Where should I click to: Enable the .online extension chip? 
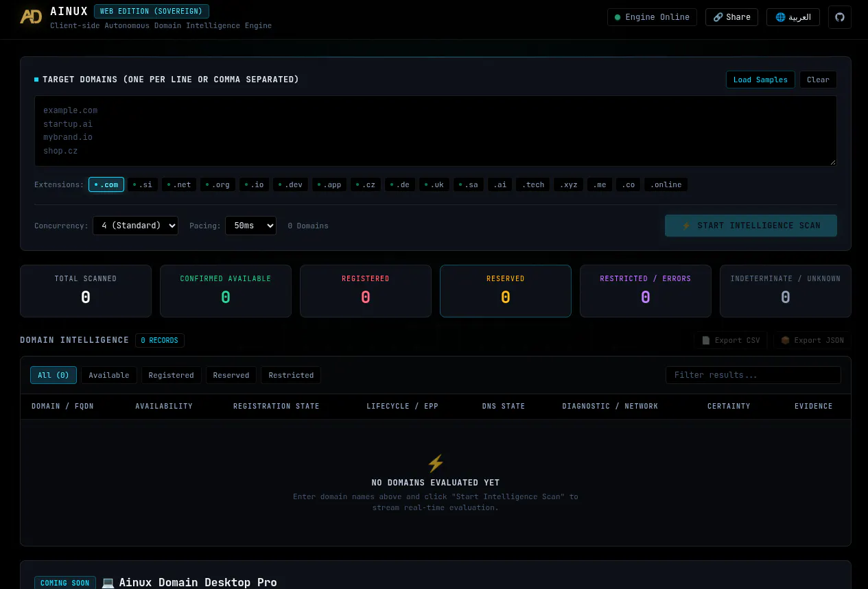[666, 184]
